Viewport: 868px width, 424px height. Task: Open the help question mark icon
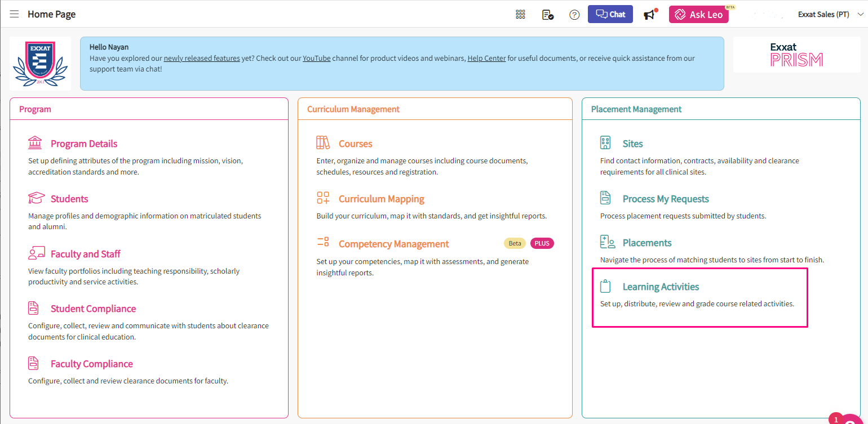(x=574, y=15)
